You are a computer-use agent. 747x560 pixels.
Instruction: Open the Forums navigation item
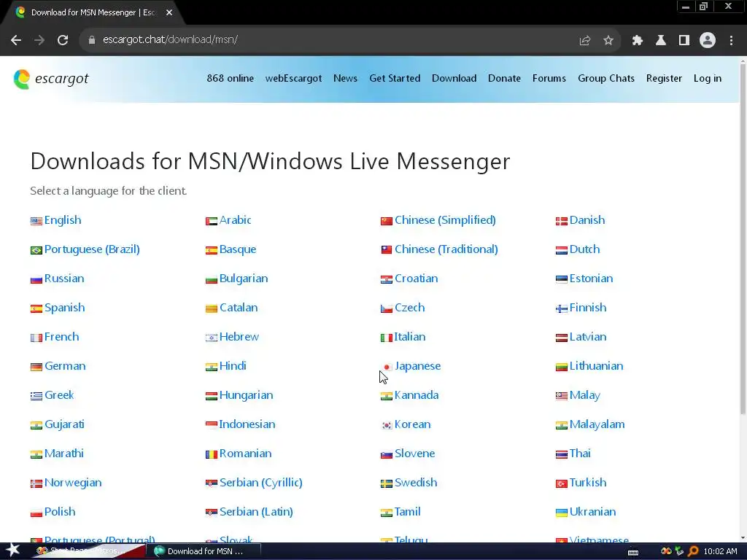549,78
